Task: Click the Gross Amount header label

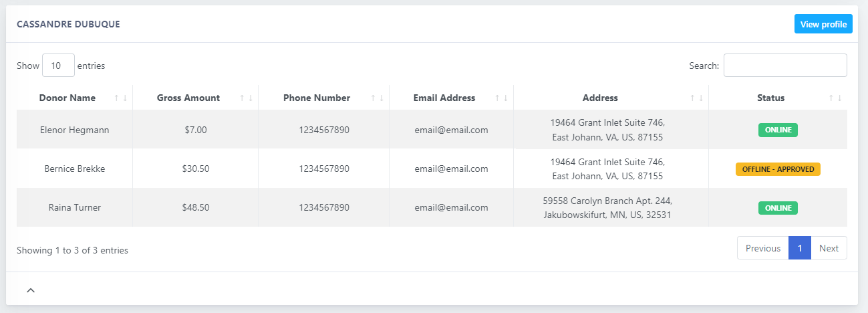Action: pos(188,98)
